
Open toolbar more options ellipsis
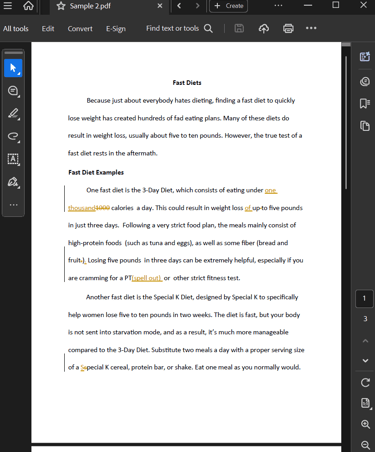pyautogui.click(x=311, y=28)
